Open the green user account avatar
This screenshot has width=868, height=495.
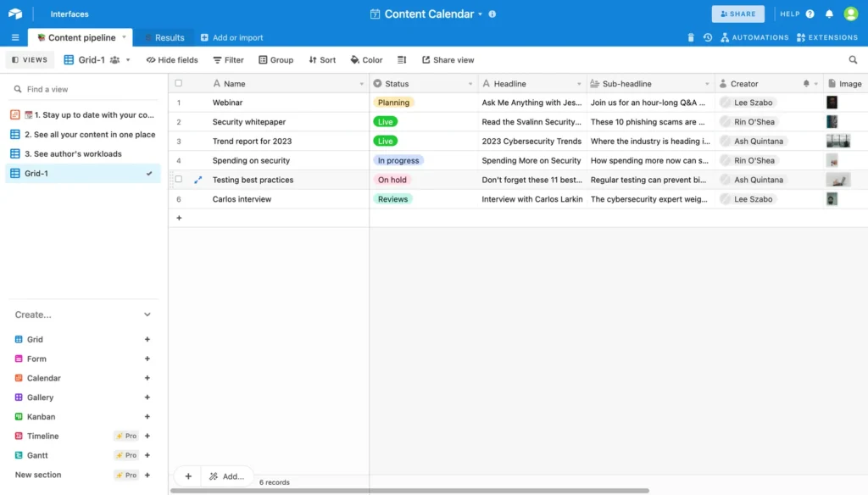tap(850, 13)
